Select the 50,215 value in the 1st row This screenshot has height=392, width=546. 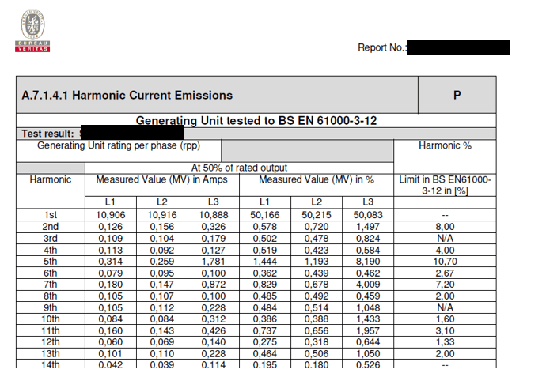pyautogui.click(x=317, y=215)
